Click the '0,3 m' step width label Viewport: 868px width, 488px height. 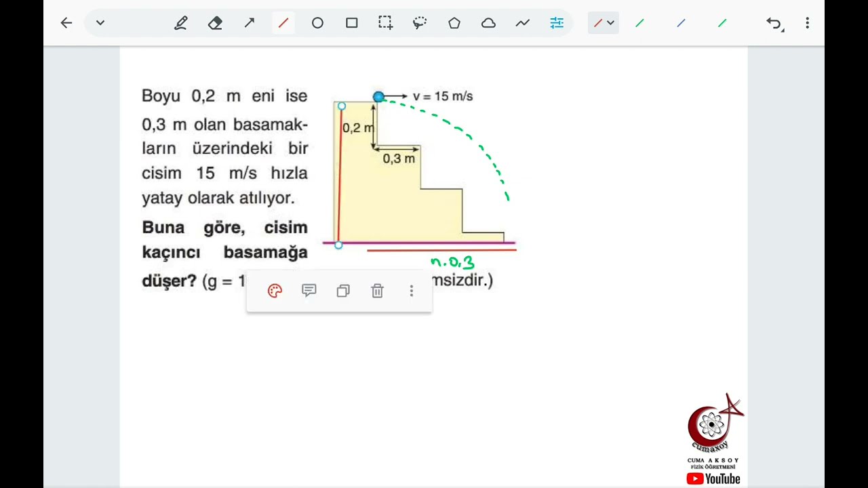click(399, 159)
